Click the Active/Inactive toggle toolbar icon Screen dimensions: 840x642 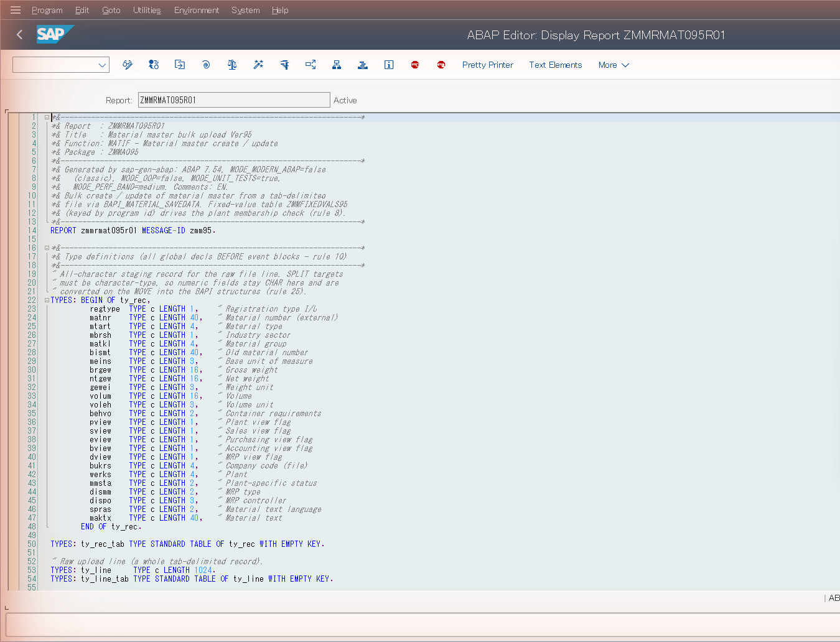[x=154, y=65]
